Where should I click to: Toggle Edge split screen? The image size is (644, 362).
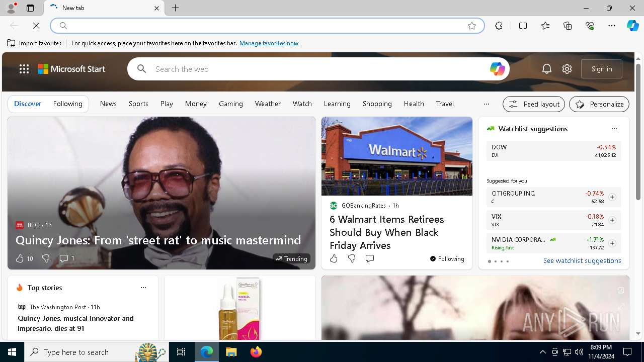coord(523,26)
